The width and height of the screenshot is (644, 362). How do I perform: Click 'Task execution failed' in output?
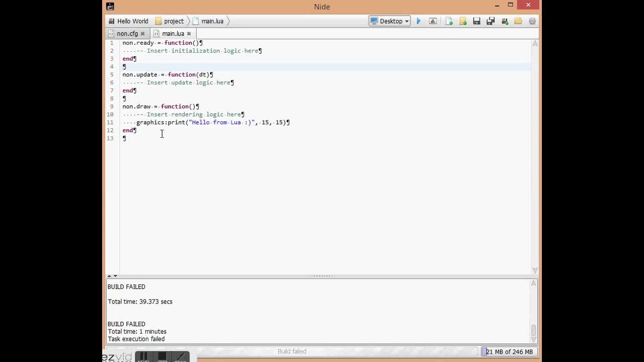coord(136,339)
